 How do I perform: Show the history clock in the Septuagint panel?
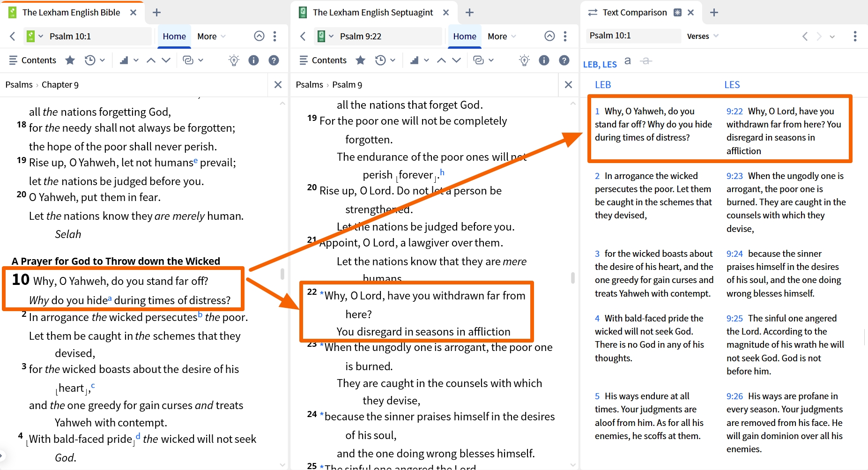(380, 60)
